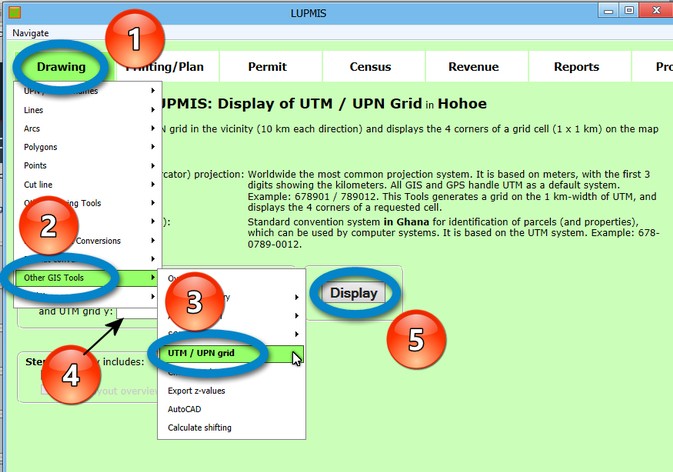
Task: Click the 'Hohoe' word in page heading
Action: click(462, 104)
